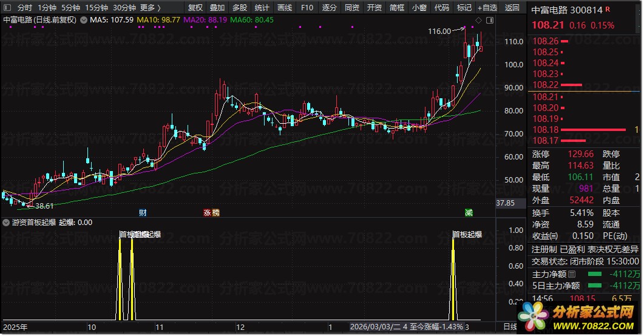Click the 涨 marker icon below the chart
The image size is (644, 336).
pos(207,212)
